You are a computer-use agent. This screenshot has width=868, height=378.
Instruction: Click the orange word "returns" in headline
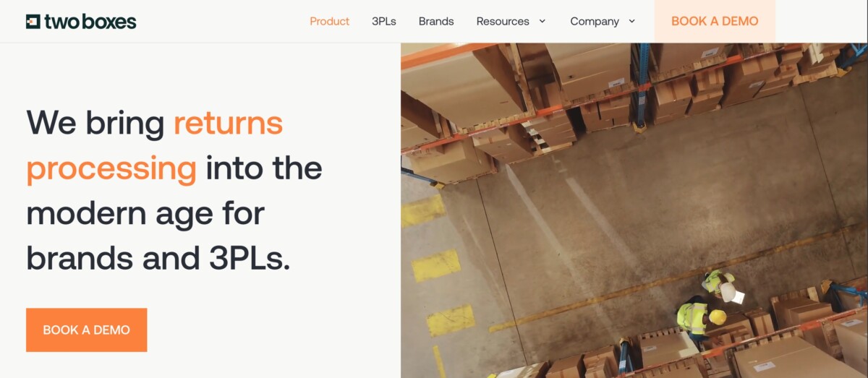[x=228, y=122]
